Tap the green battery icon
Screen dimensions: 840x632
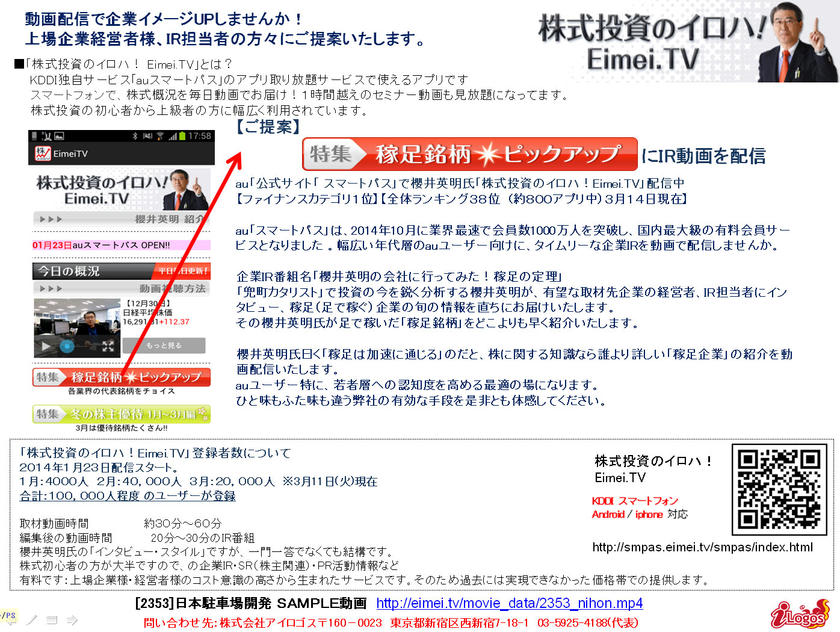tap(182, 137)
